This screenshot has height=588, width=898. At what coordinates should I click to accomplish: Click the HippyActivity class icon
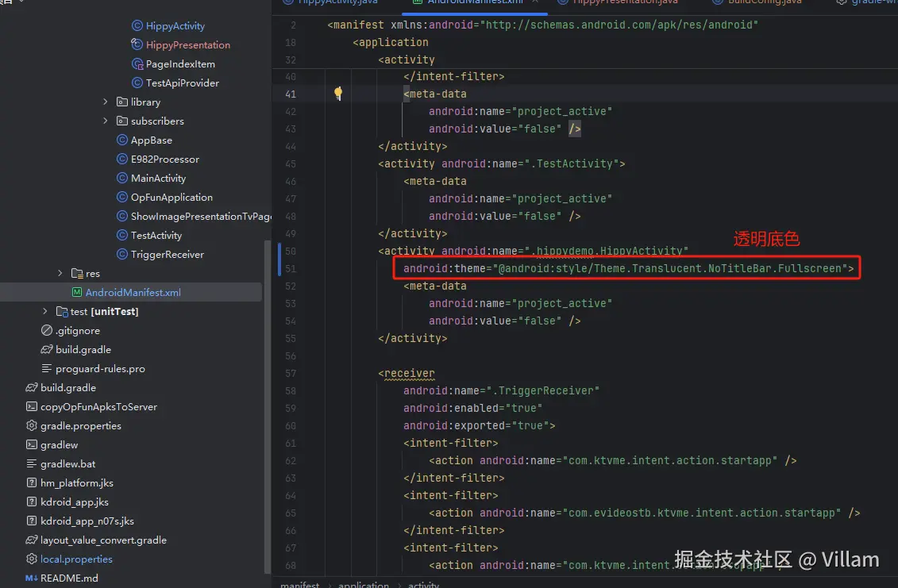pyautogui.click(x=137, y=25)
